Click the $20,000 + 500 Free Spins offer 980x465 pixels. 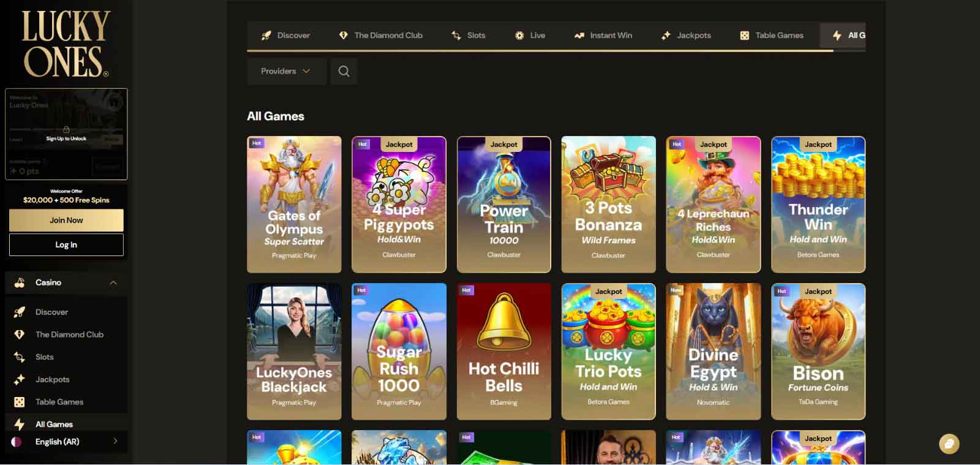coord(66,200)
